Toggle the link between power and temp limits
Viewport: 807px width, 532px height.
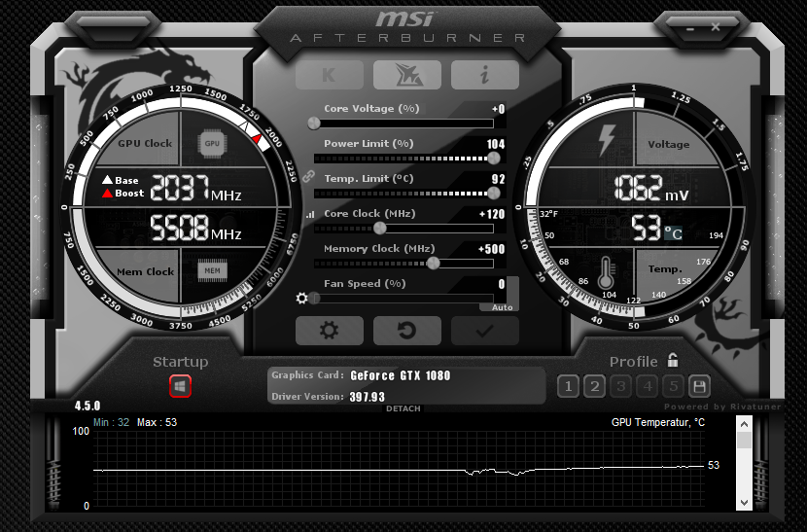tap(308, 177)
